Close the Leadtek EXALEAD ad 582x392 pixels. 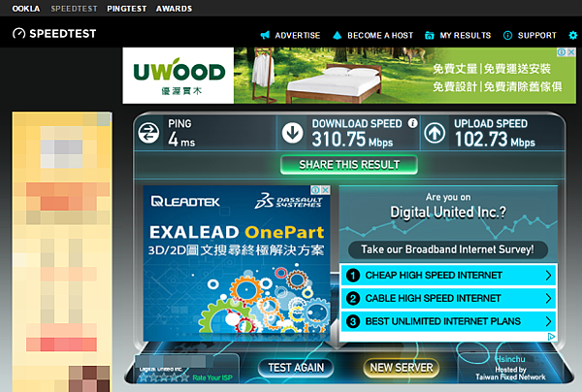(x=325, y=190)
